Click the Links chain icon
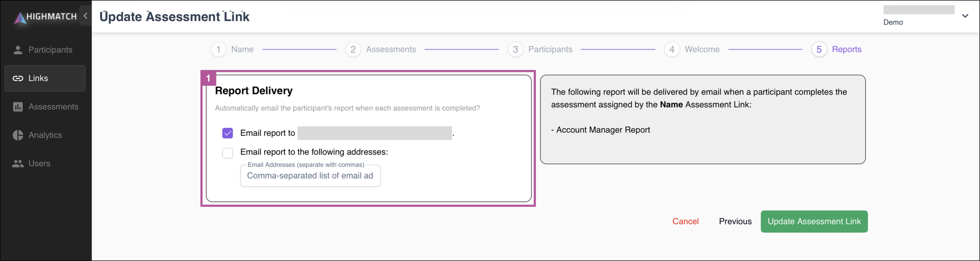 click(x=18, y=78)
